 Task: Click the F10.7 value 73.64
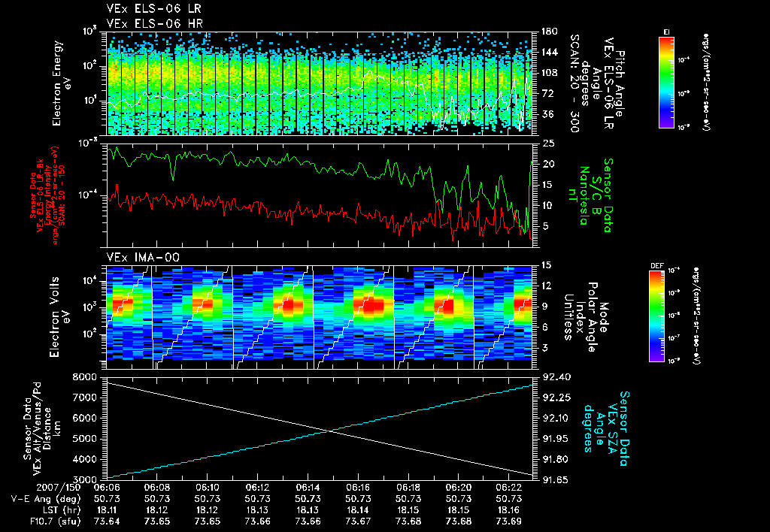[107, 521]
